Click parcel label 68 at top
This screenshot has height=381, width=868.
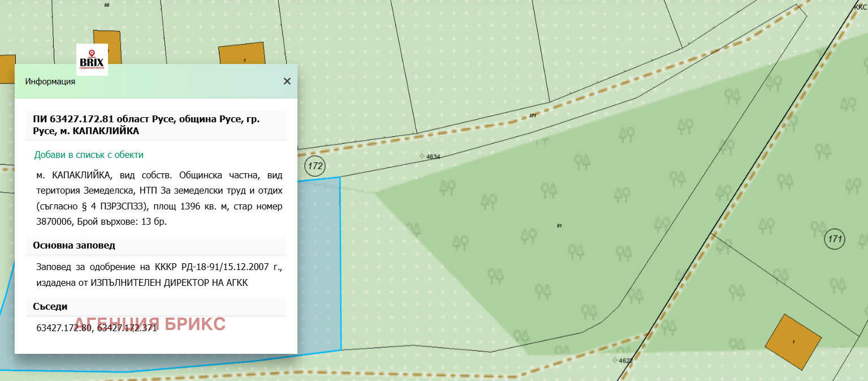point(107,5)
